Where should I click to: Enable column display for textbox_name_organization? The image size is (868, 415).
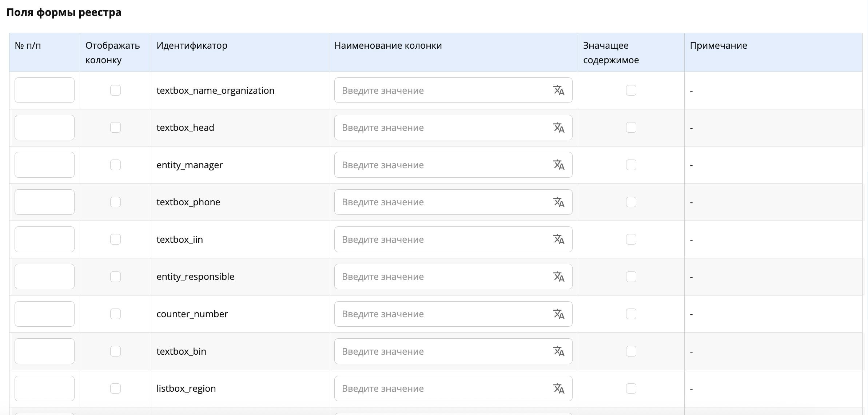[115, 90]
